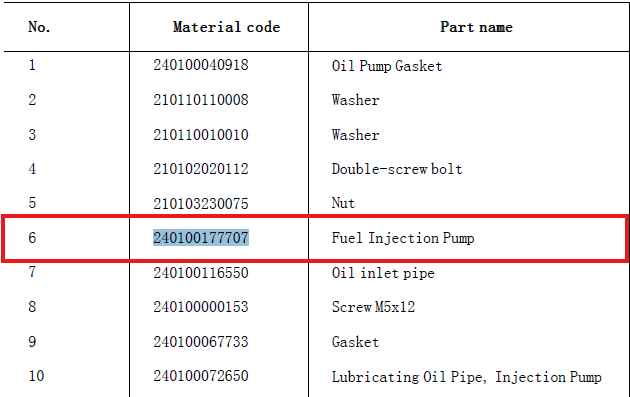Click material code 240100072650
Image resolution: width=630 pixels, height=397 pixels.
click(x=201, y=376)
